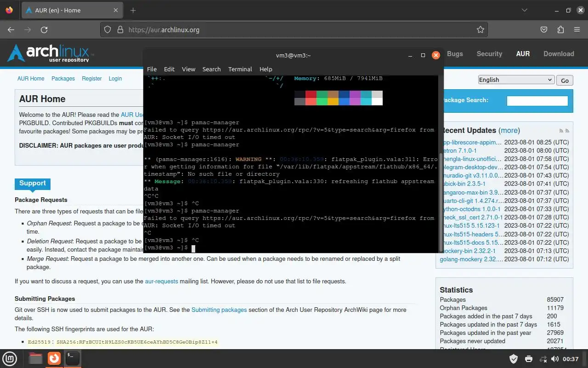Open the English language dropdown
Image resolution: width=588 pixels, height=368 pixels.
[x=516, y=80]
